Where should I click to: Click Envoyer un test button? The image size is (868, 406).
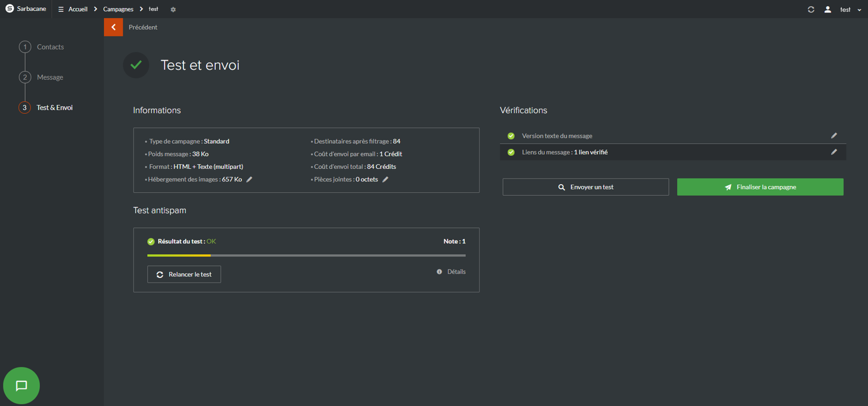pyautogui.click(x=586, y=187)
